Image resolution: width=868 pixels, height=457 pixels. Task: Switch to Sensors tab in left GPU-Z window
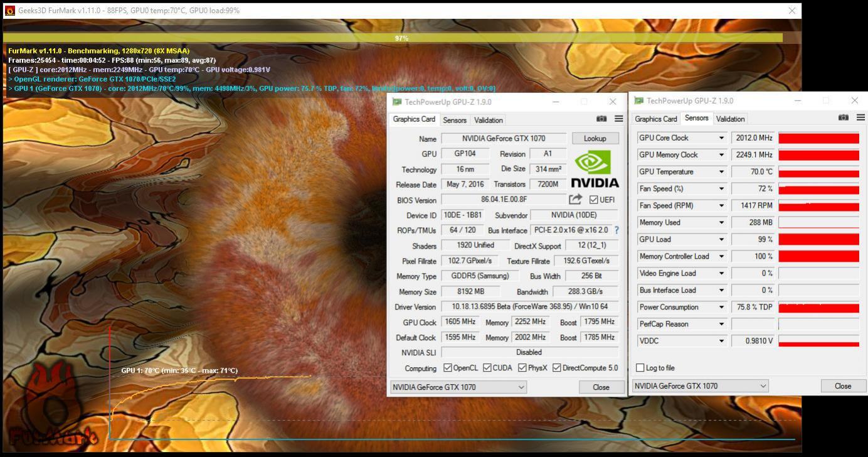pyautogui.click(x=455, y=120)
